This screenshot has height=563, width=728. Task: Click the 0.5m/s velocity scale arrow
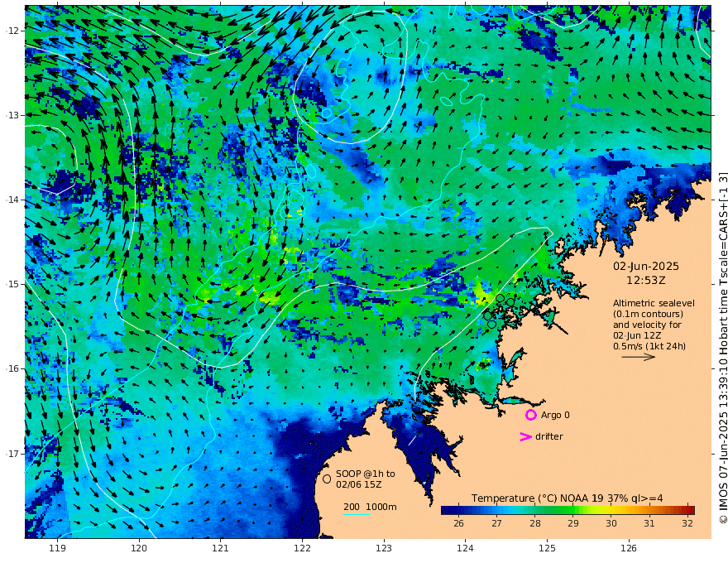click(639, 357)
